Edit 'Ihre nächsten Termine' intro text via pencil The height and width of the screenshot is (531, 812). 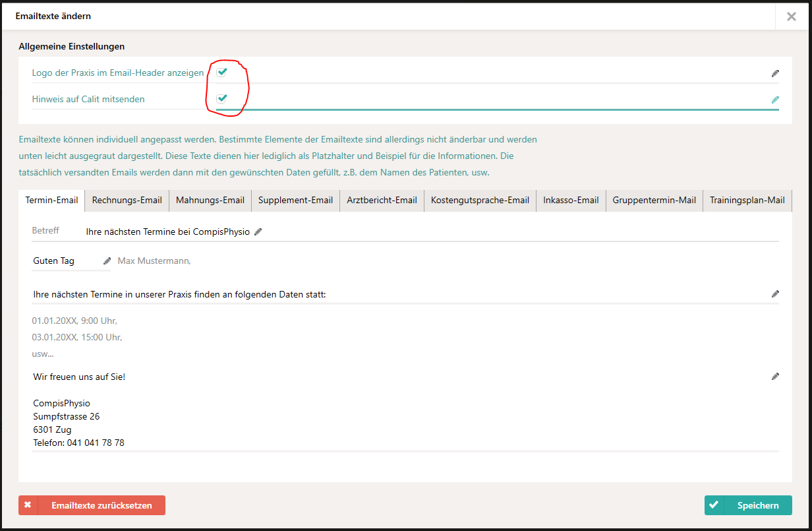775,294
